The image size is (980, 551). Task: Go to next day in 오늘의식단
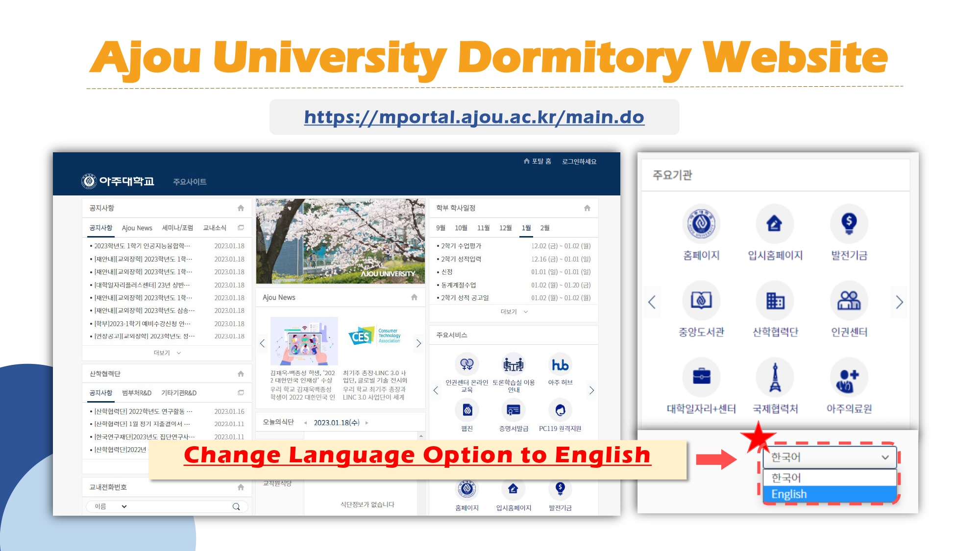point(367,423)
